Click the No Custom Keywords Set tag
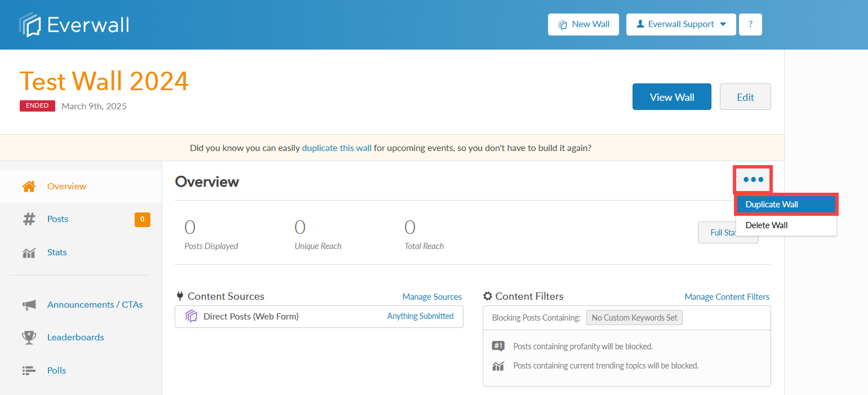Viewport: 868px width, 395px height. tap(634, 318)
